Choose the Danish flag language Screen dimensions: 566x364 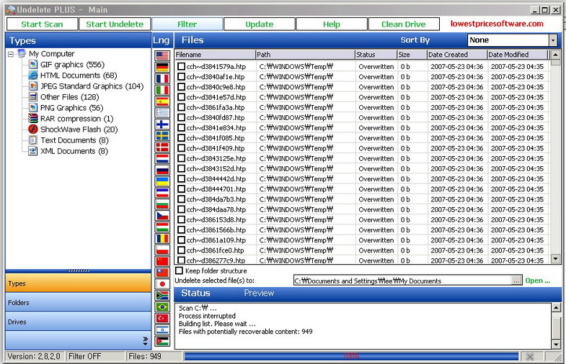point(162,147)
